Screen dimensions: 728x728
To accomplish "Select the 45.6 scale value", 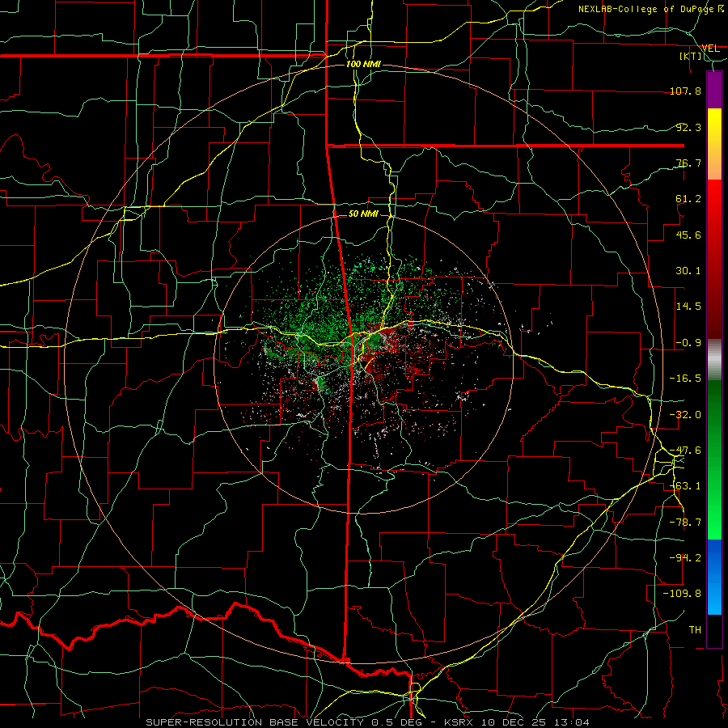I will click(689, 235).
